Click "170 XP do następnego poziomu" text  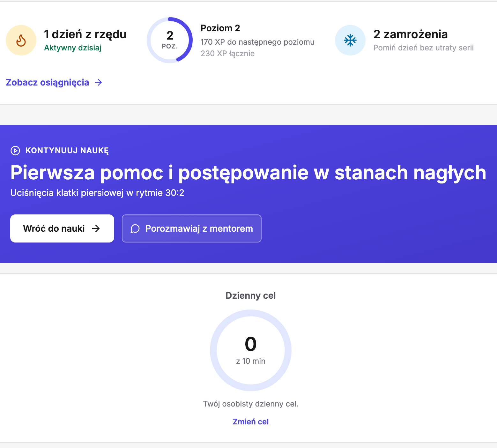[x=257, y=42]
